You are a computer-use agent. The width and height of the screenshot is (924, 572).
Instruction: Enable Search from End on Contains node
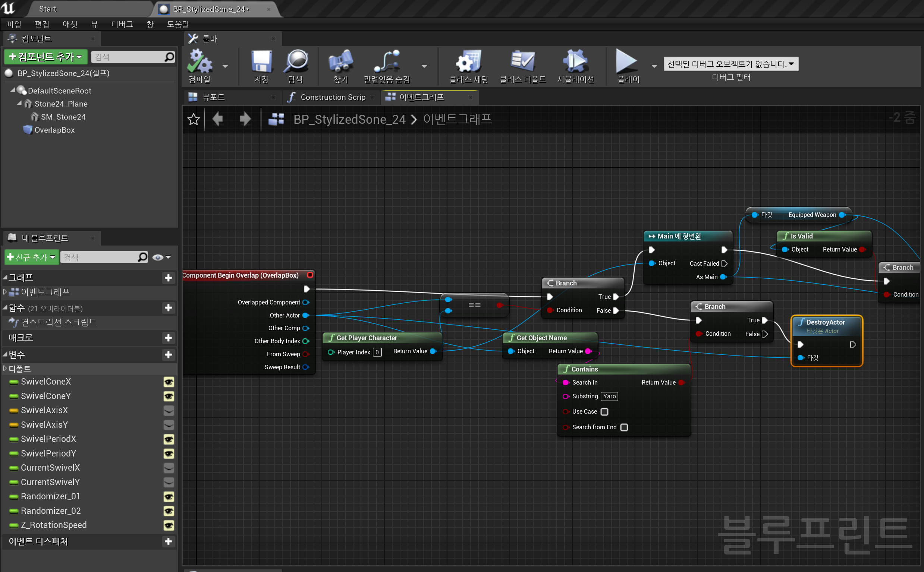[x=624, y=427]
